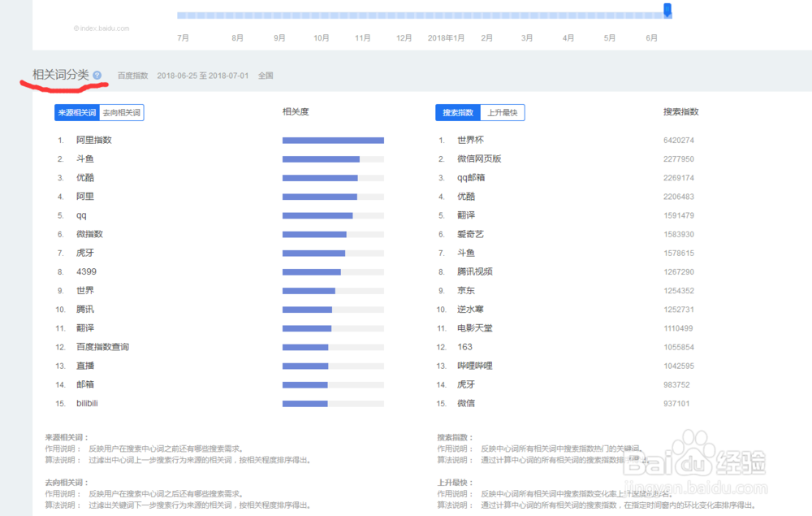This screenshot has width=812, height=516.
Task: Click 翻译 in the search index list
Action: (465, 215)
